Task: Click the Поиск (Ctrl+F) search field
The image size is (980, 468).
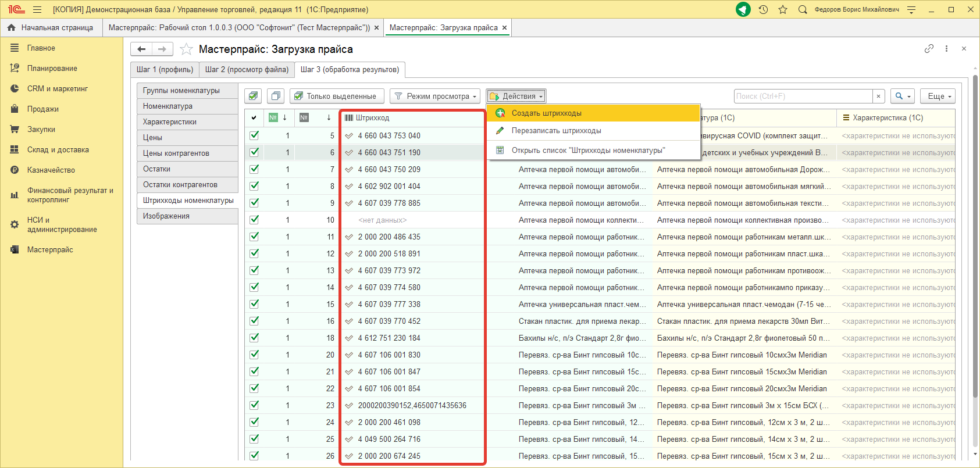Action: 803,96
